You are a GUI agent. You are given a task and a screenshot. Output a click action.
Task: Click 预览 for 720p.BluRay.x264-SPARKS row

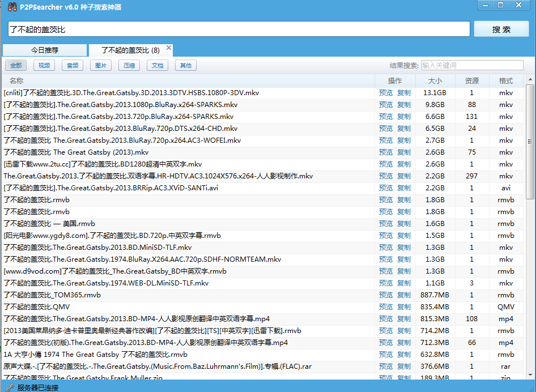386,117
